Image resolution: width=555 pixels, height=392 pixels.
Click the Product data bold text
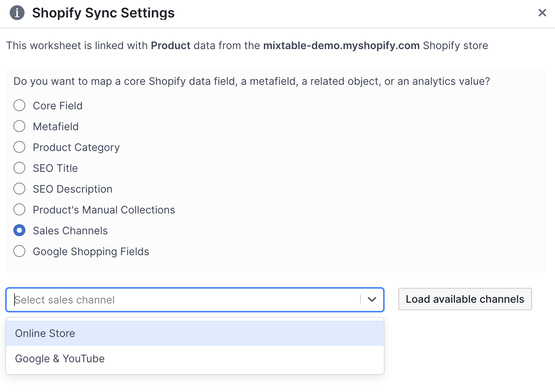click(x=170, y=45)
